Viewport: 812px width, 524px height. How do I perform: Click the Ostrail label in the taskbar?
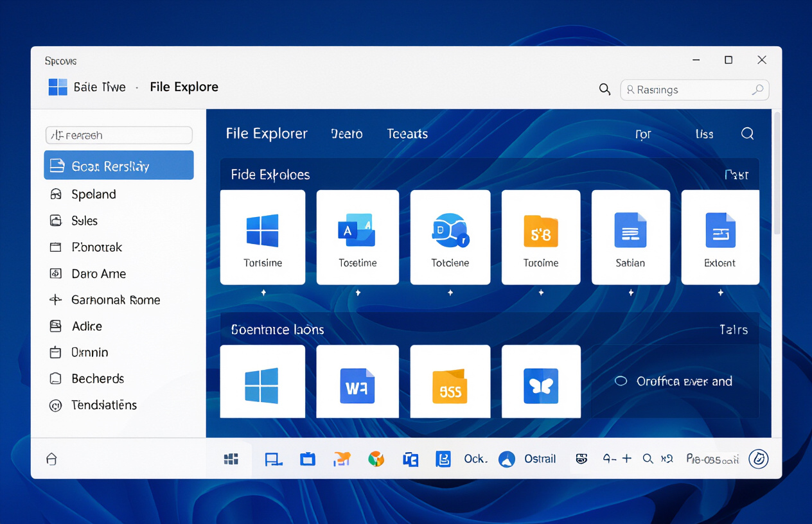coord(540,459)
